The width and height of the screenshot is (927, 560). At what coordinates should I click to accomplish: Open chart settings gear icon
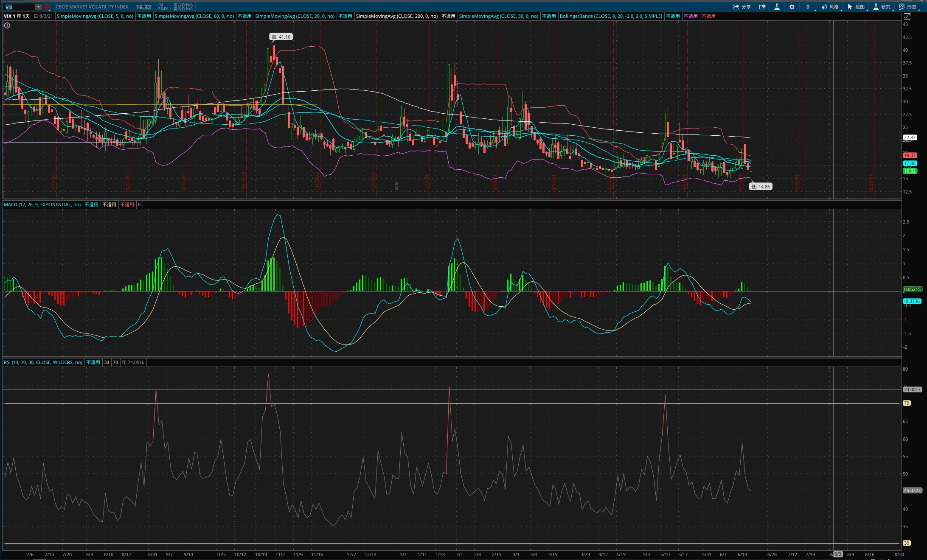(792, 7)
